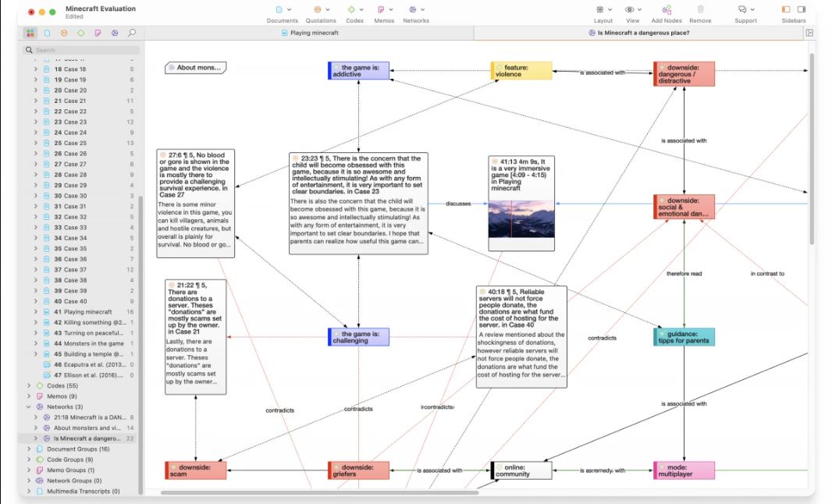Open the Quotations toolbar icon
This screenshot has height=504, width=832.
click(x=318, y=9)
